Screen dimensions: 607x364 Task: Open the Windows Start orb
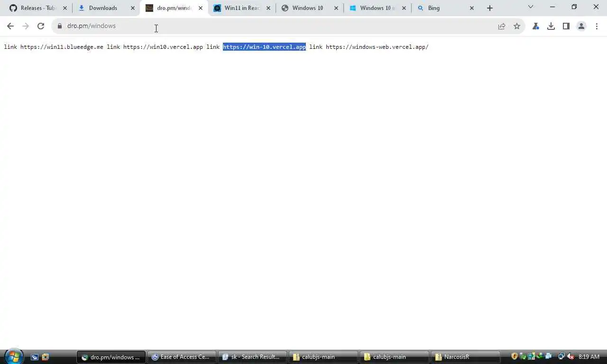(14, 356)
